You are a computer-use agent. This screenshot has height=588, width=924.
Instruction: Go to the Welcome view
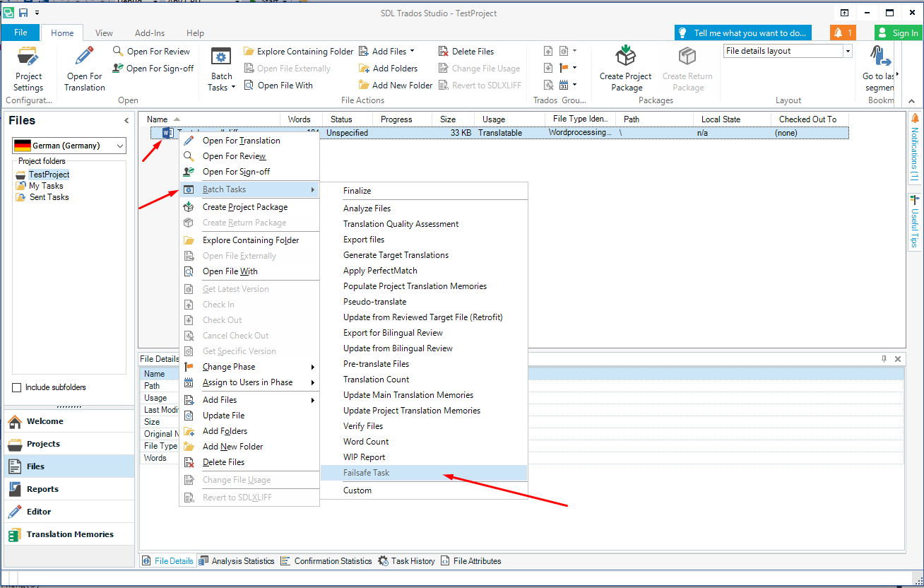69,421
